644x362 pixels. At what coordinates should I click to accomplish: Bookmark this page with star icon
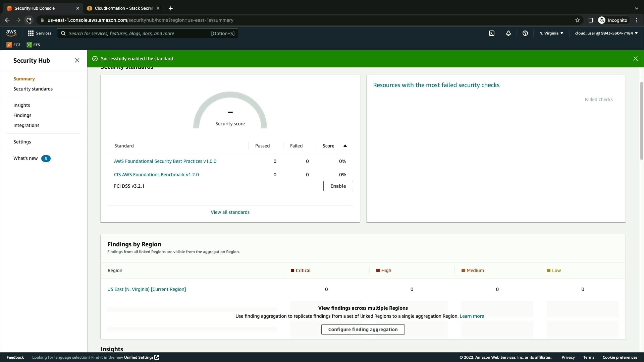(x=578, y=20)
